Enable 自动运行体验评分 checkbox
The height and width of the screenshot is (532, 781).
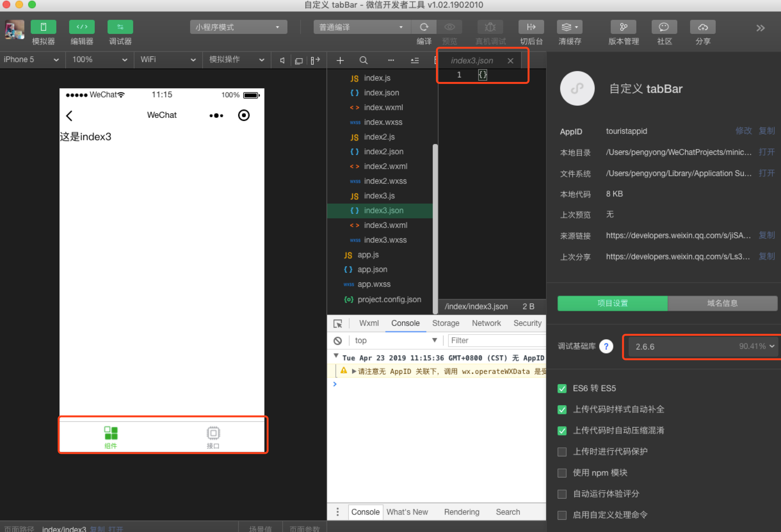562,494
